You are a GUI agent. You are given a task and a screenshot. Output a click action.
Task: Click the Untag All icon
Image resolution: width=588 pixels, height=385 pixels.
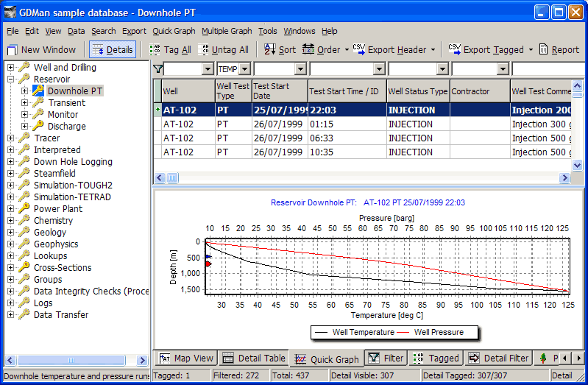point(203,50)
